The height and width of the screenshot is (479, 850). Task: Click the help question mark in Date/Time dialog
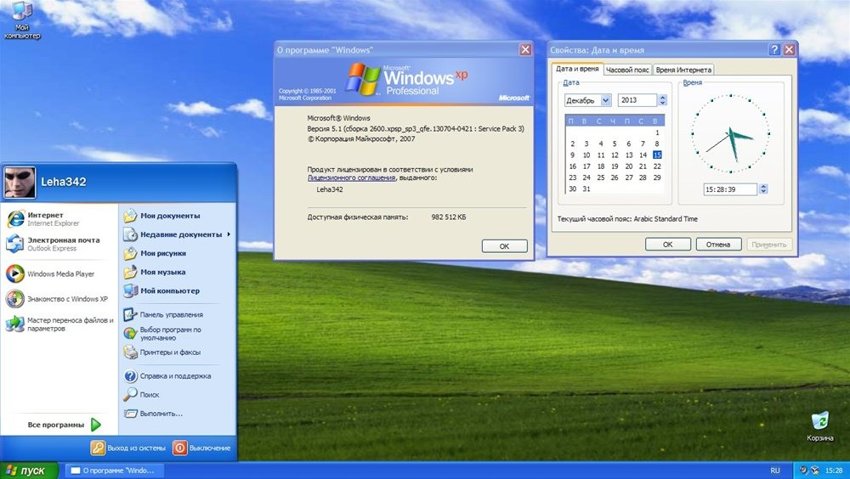pos(775,50)
